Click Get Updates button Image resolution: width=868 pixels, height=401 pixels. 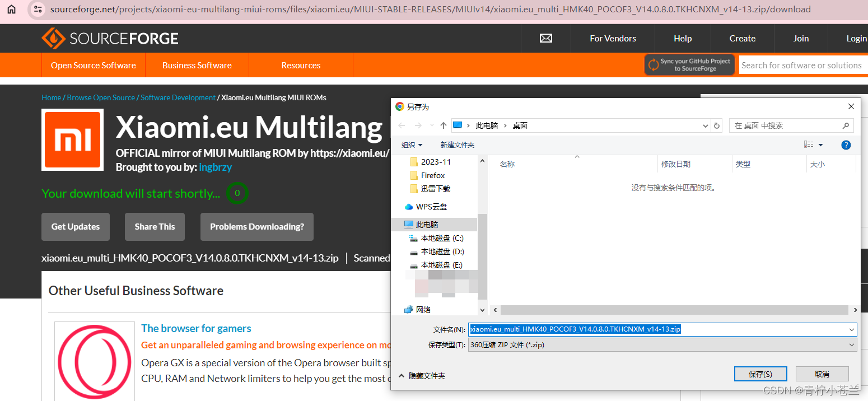point(76,227)
